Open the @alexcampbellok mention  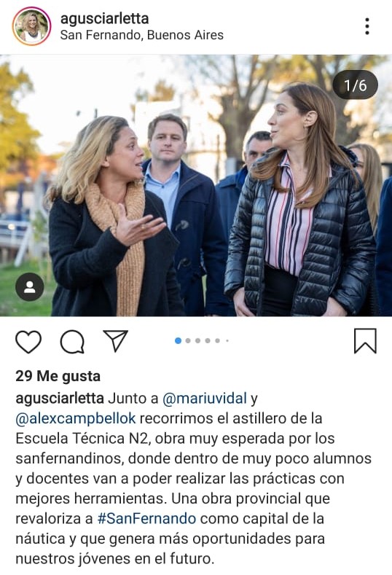(x=76, y=418)
